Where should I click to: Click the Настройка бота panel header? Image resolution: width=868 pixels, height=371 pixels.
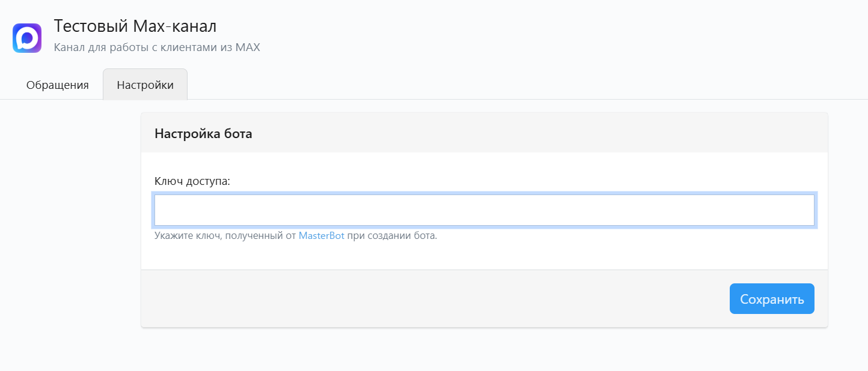(x=484, y=133)
